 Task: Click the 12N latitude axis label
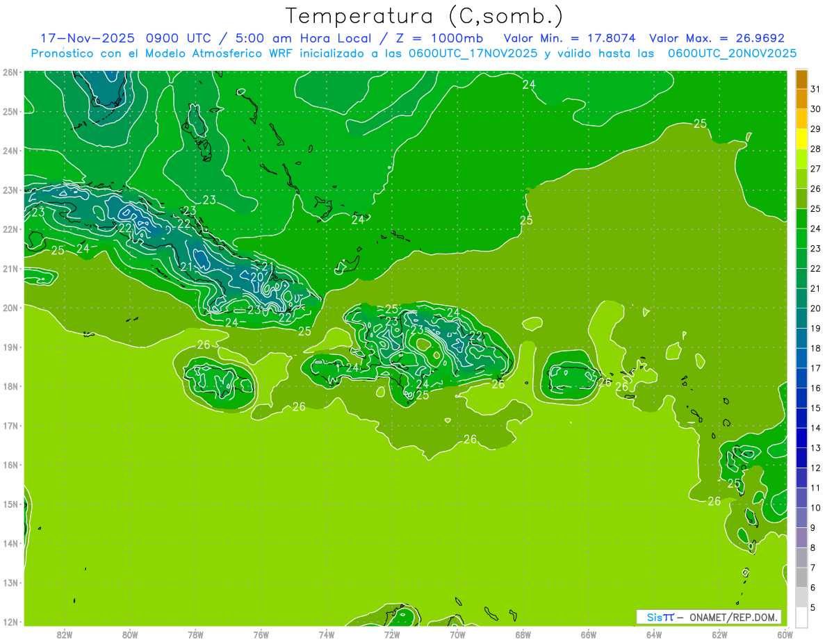[x=10, y=622]
